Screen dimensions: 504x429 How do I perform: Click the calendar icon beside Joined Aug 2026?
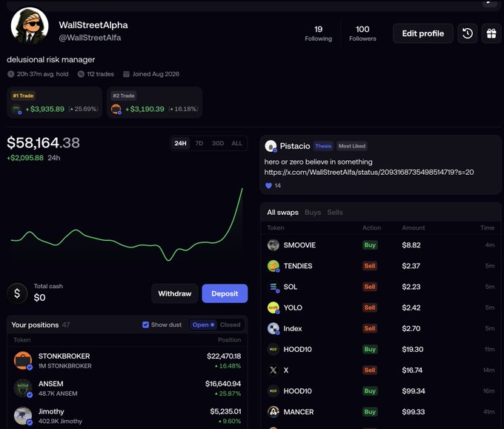[x=126, y=74]
